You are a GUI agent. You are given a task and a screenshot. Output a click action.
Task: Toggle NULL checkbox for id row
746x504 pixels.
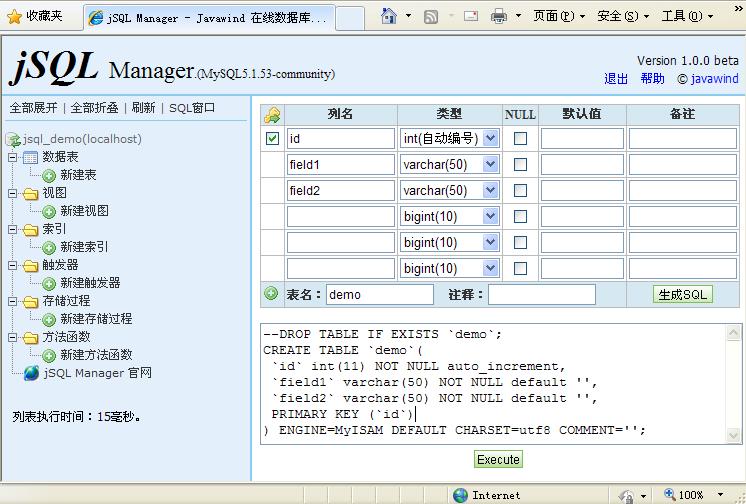[520, 138]
